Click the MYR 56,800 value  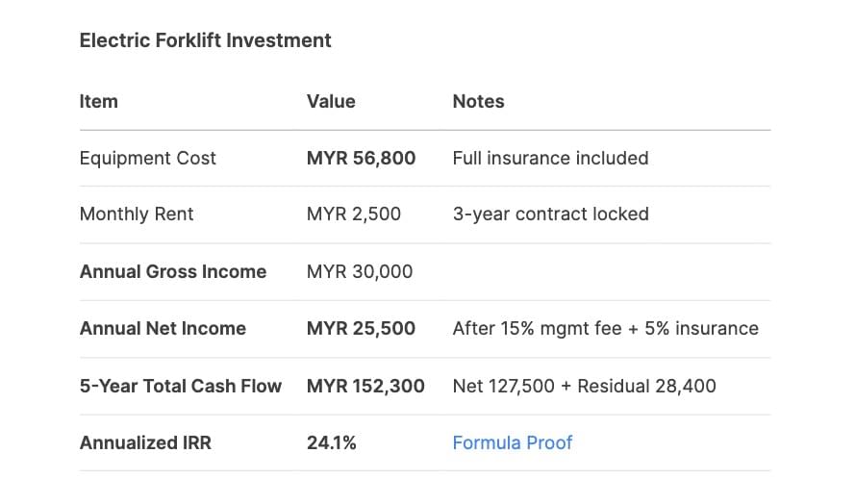361,158
